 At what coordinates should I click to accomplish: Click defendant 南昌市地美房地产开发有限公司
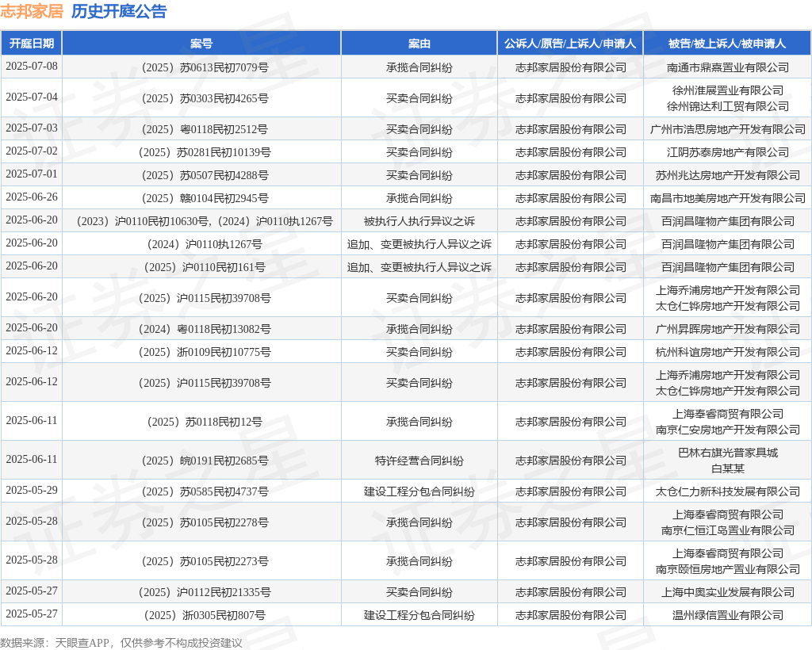point(728,198)
